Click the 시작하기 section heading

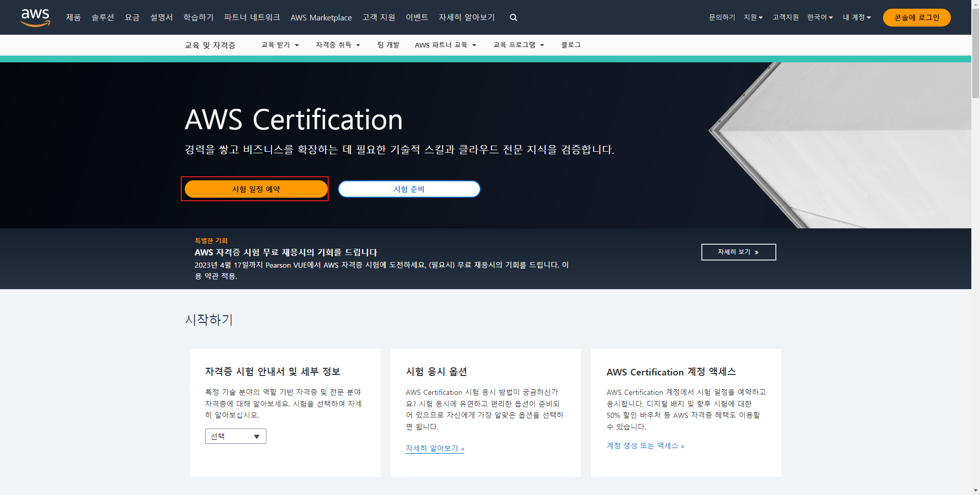(x=209, y=320)
